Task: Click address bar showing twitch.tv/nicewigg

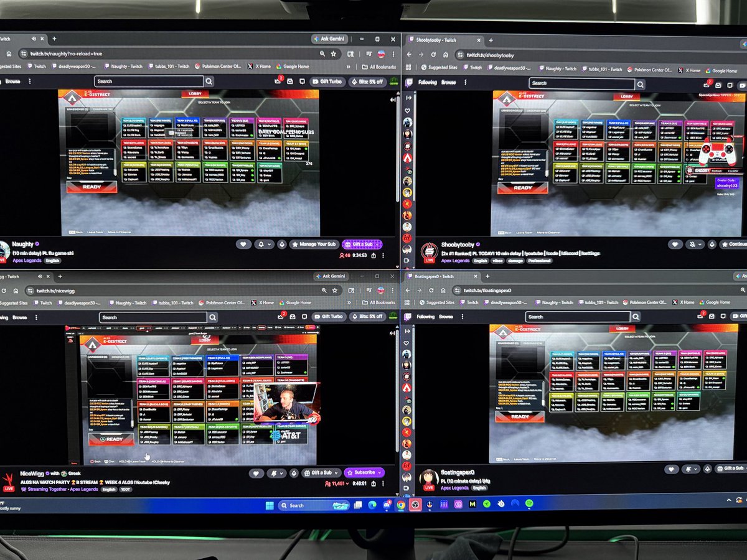Action: [184, 291]
